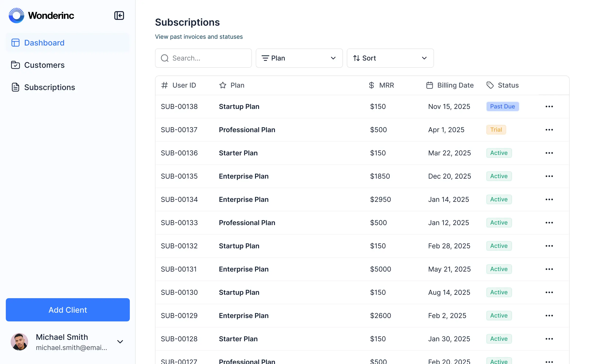Click the search magnifier icon
Image resolution: width=589 pixels, height=364 pixels.
[x=164, y=58]
